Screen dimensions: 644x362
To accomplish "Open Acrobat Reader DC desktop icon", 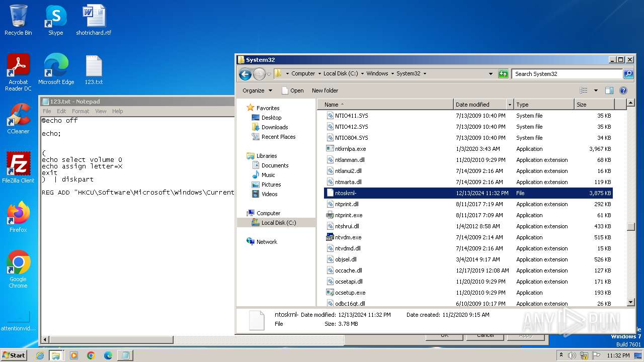I will click(x=18, y=72).
